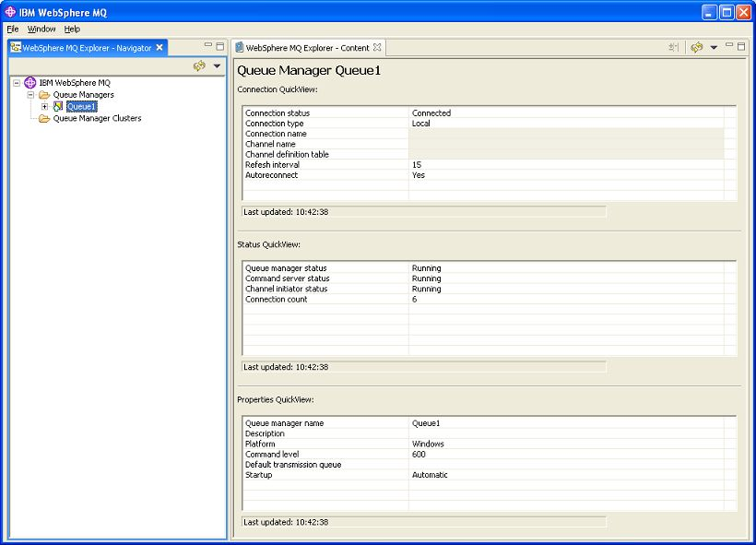Click the Content view refresh icon

(x=697, y=47)
